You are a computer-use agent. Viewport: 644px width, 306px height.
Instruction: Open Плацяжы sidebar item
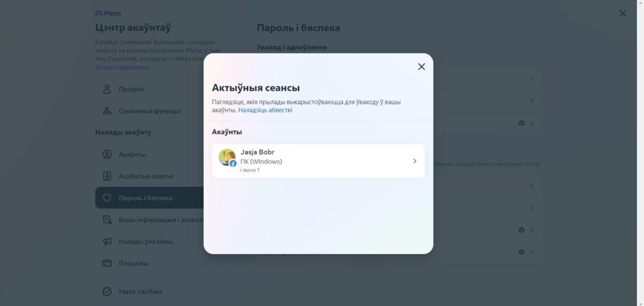pos(150,263)
